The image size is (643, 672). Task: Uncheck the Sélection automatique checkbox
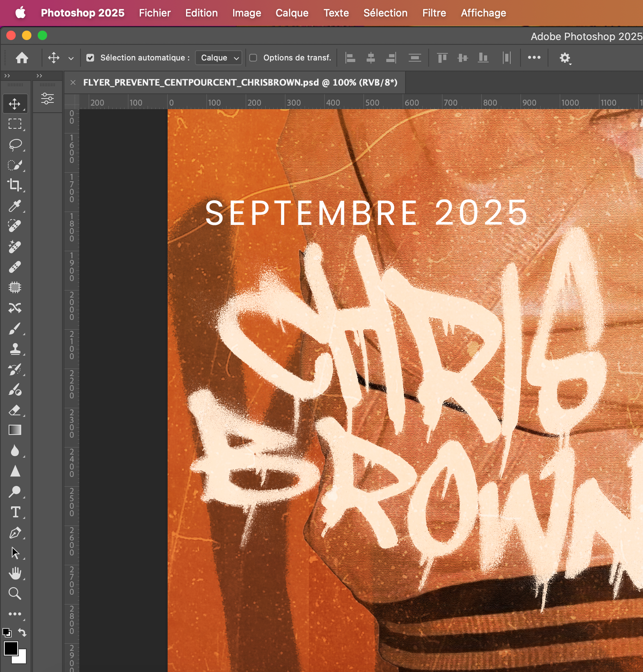point(90,58)
